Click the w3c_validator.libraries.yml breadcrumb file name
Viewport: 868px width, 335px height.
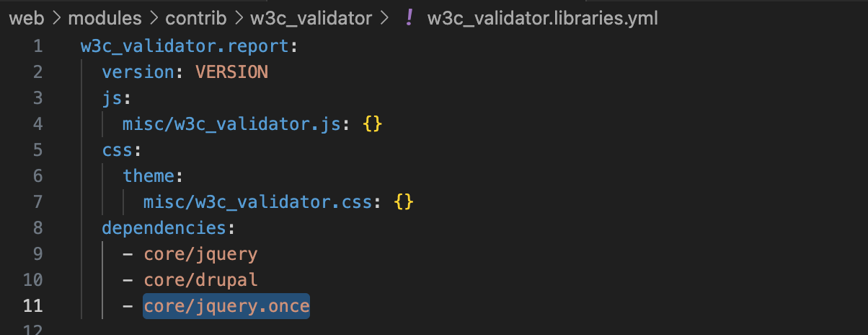[542, 19]
